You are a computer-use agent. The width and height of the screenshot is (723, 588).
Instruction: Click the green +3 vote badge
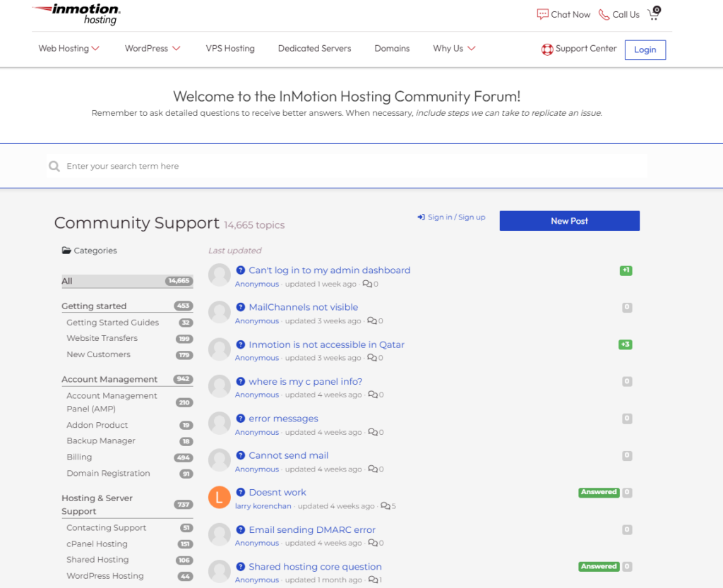point(626,344)
